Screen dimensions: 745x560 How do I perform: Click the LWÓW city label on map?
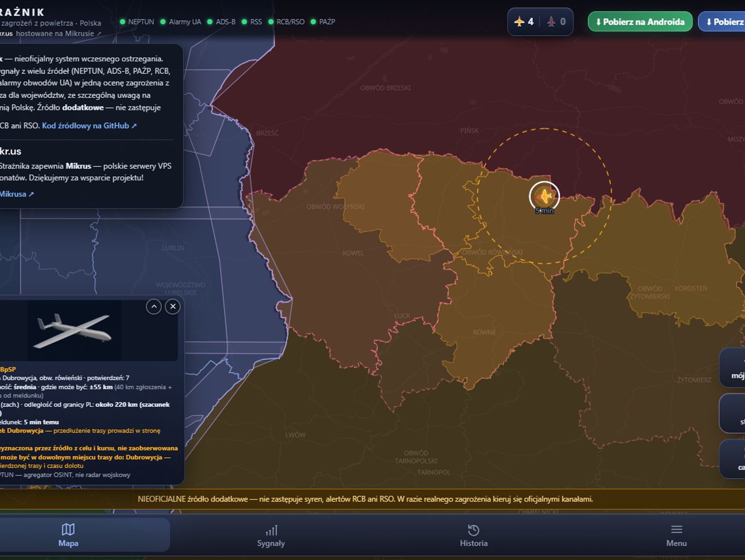tap(296, 435)
